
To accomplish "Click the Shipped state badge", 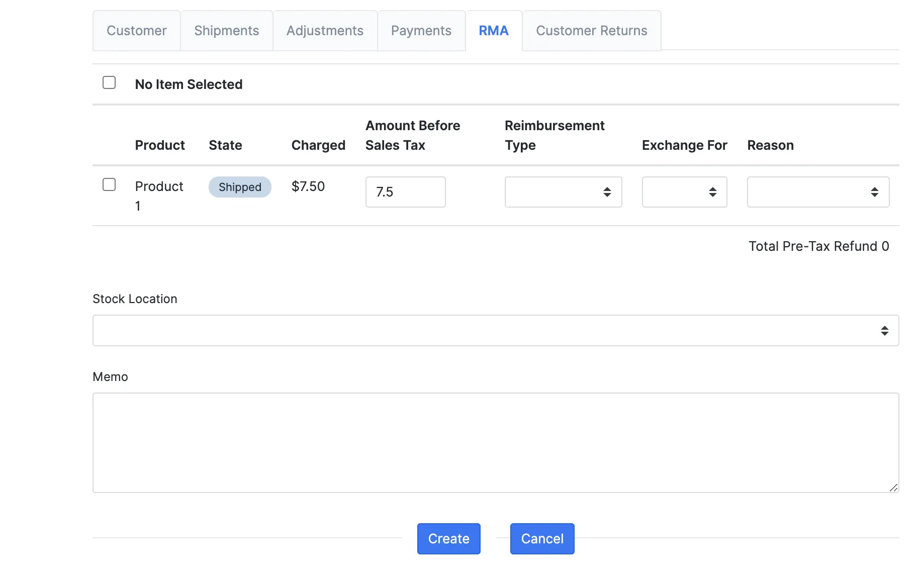I will (x=240, y=187).
